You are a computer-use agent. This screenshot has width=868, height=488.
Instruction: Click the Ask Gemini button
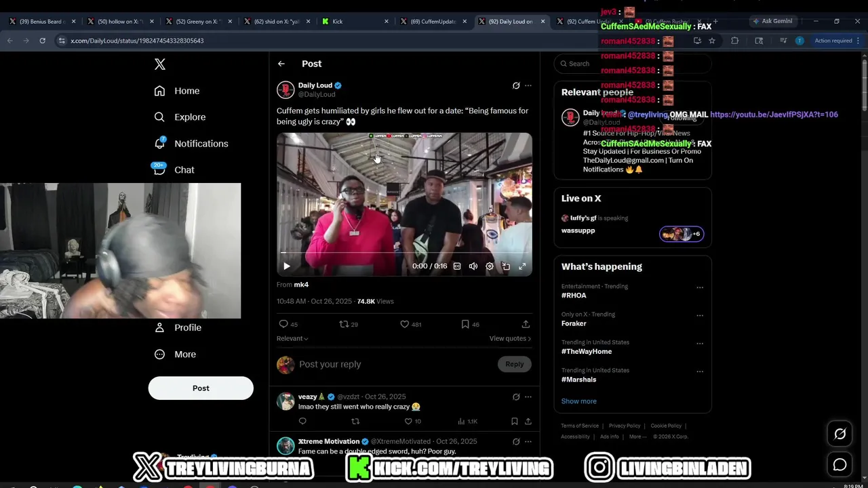pyautogui.click(x=772, y=22)
